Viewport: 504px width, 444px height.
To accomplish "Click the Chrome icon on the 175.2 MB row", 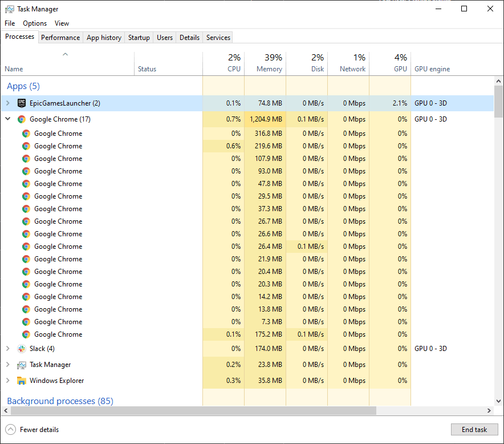I will pyautogui.click(x=26, y=334).
